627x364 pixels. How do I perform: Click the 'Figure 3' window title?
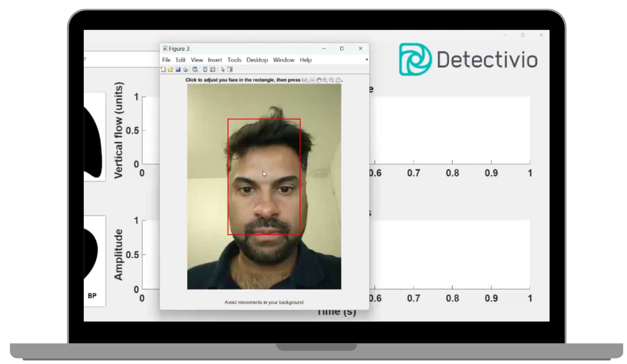(x=179, y=49)
